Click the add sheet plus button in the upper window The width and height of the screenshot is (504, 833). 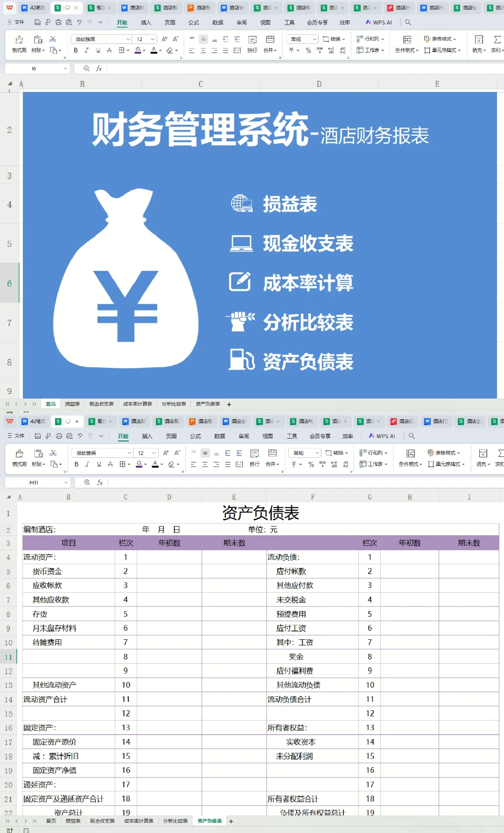pyautogui.click(x=229, y=404)
